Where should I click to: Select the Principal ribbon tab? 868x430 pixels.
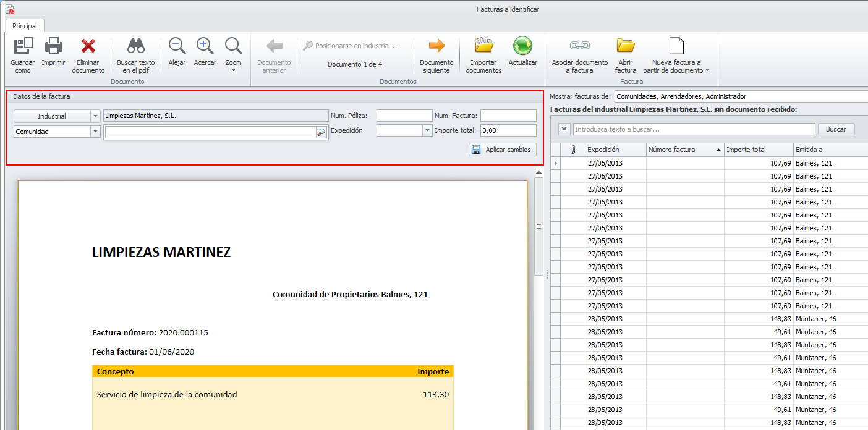[25, 26]
